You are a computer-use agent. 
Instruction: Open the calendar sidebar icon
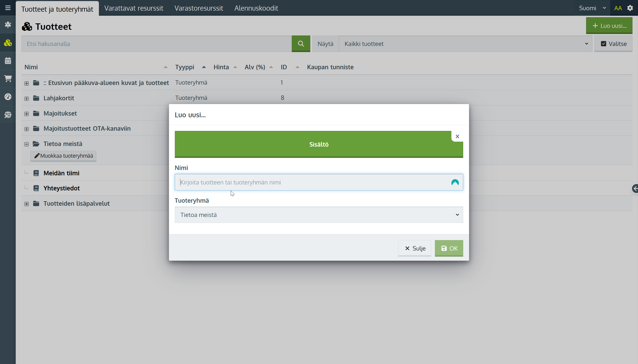tap(8, 61)
